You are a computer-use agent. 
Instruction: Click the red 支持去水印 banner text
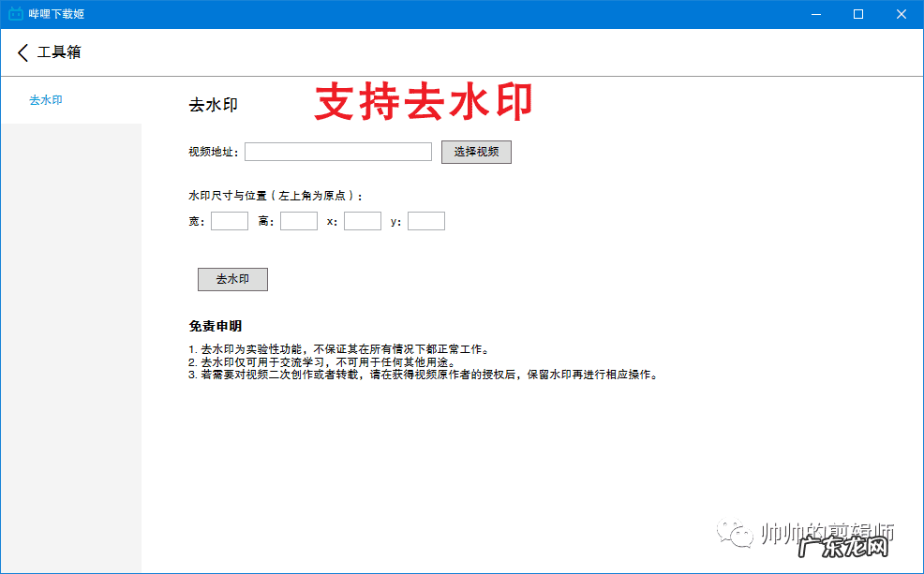click(x=424, y=102)
